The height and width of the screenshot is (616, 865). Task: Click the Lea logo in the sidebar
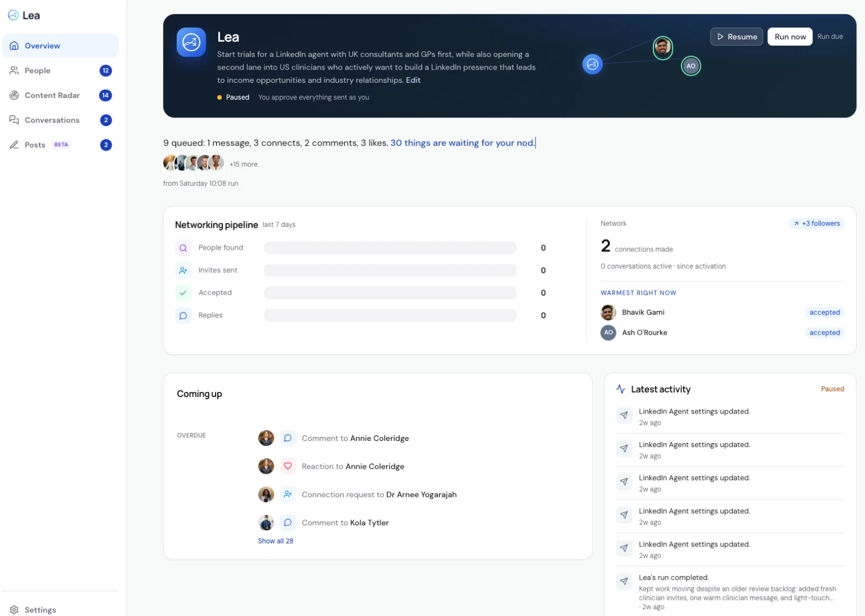[23, 15]
